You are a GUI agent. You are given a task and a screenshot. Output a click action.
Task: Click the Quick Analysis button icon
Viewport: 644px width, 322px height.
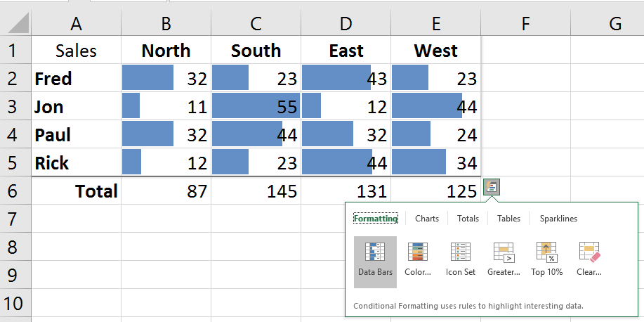tap(492, 188)
